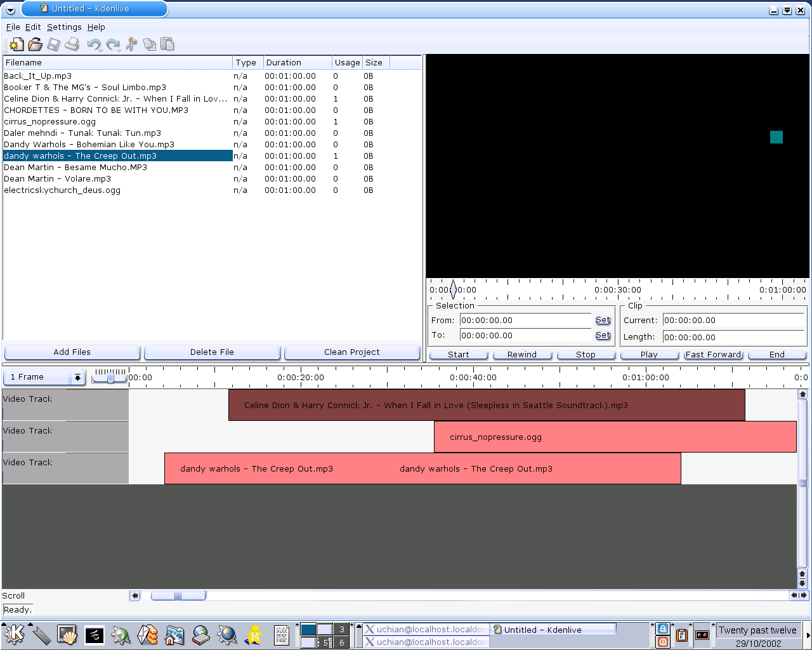Open a project using the folder icon

36,44
